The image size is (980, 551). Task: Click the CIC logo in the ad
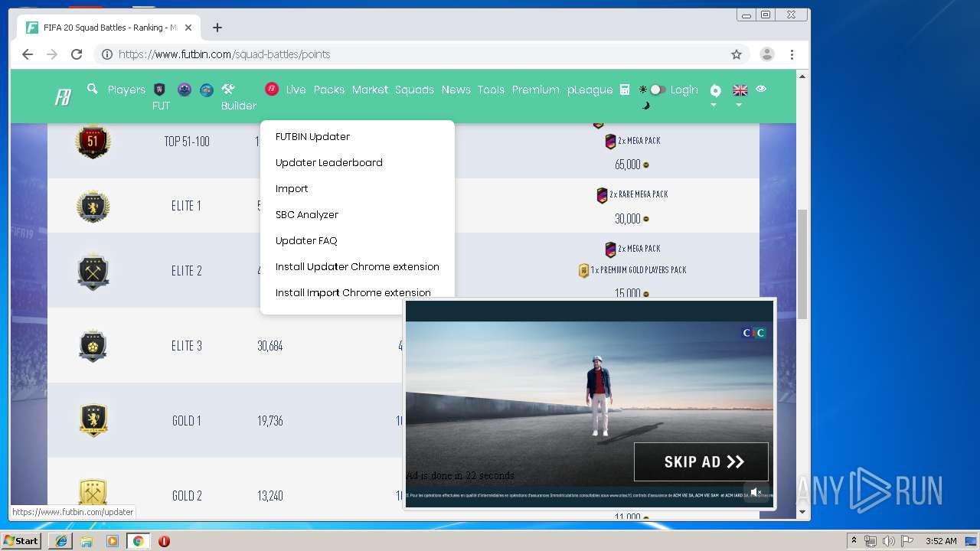pos(754,333)
